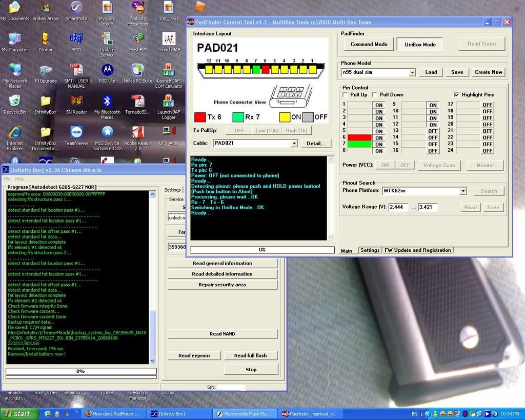Image resolution: width=525 pixels, height=420 pixels.
Task: Turn on pin 17 in Pin Control
Action: tap(487, 105)
